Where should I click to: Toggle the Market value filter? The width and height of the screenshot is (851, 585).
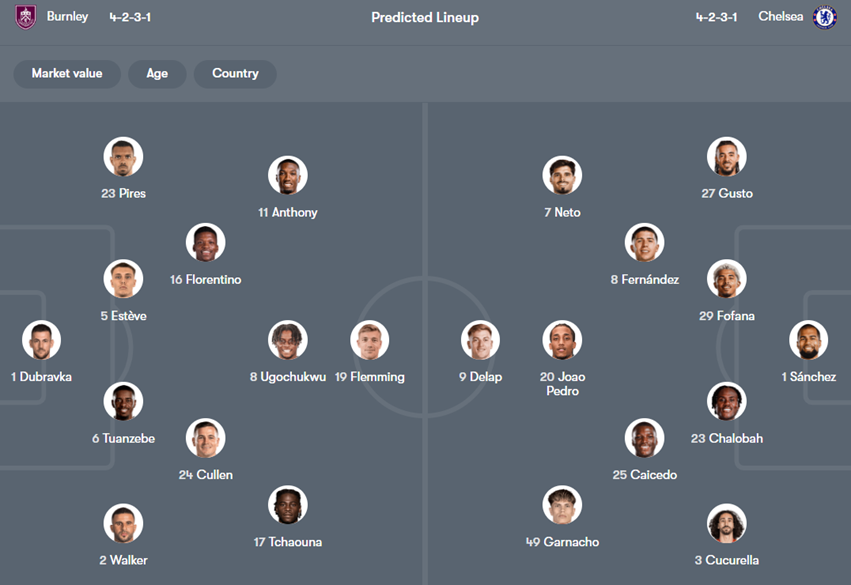[x=67, y=74]
